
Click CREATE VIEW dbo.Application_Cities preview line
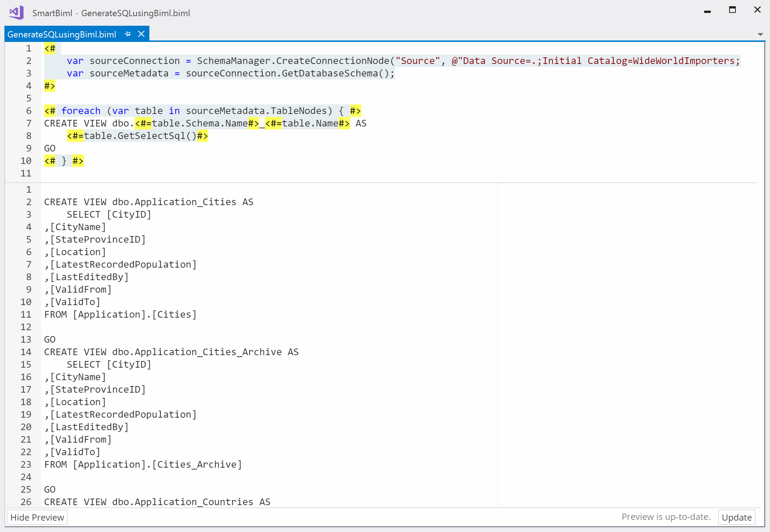[x=149, y=202]
